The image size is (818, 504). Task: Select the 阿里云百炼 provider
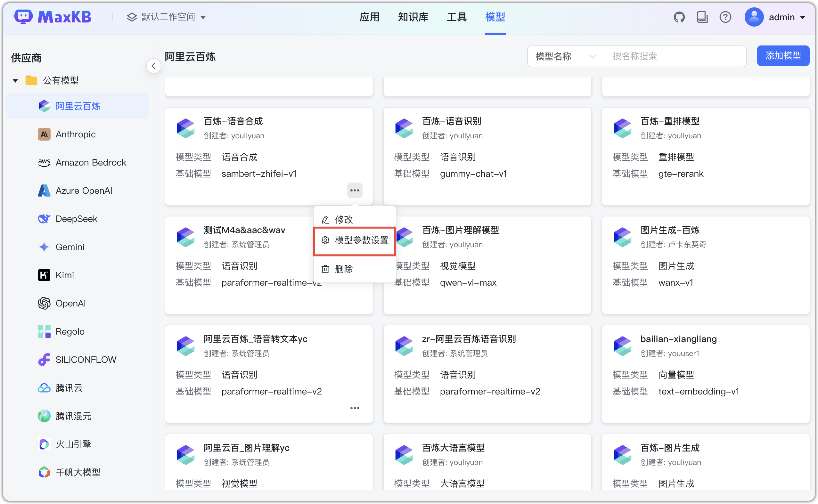pos(77,106)
